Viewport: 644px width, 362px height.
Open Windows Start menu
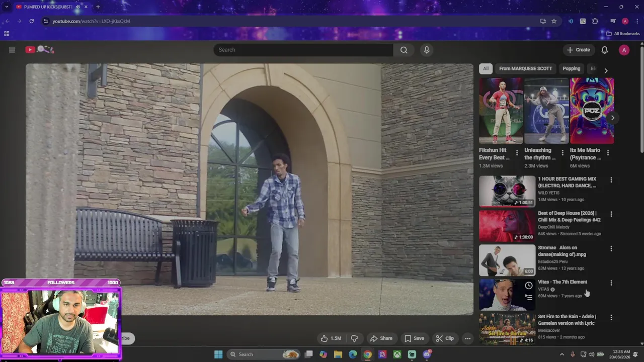tap(218, 354)
